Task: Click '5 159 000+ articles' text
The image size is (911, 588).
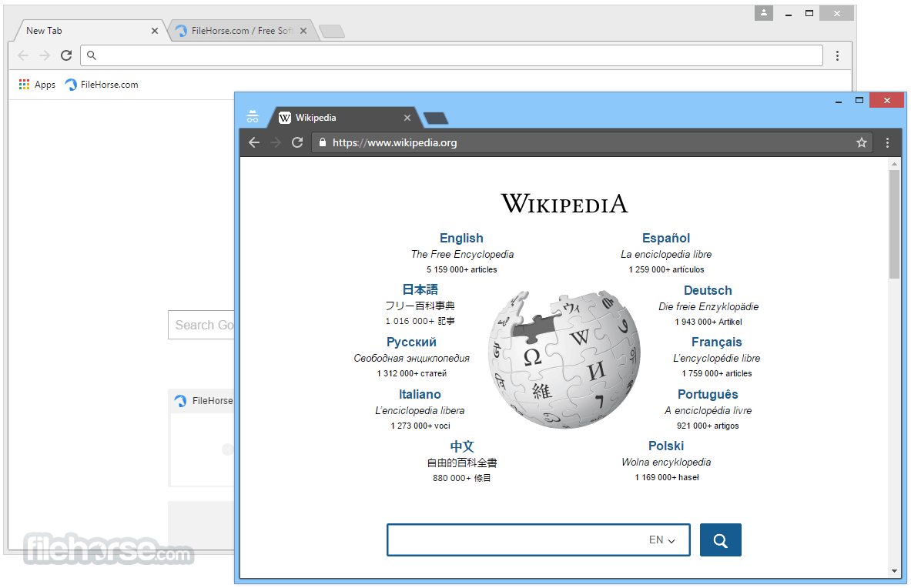Action: (462, 269)
